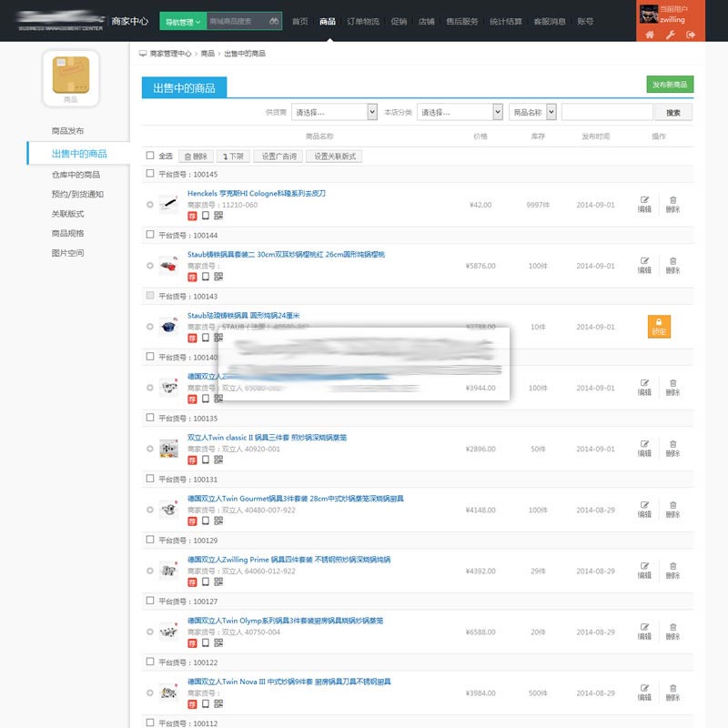Select 商品发布 in the sidebar
The image size is (728, 728).
click(x=67, y=130)
